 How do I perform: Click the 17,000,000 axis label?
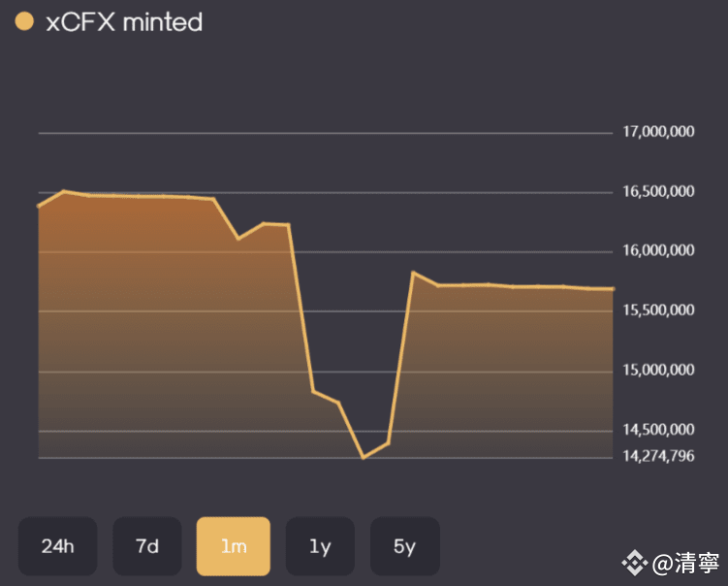pos(658,132)
